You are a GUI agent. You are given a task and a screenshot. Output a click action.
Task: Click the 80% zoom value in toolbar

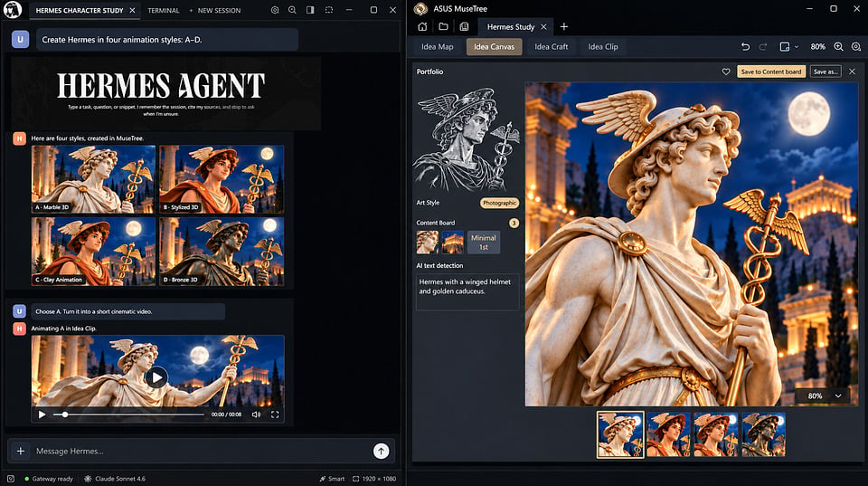[817, 46]
